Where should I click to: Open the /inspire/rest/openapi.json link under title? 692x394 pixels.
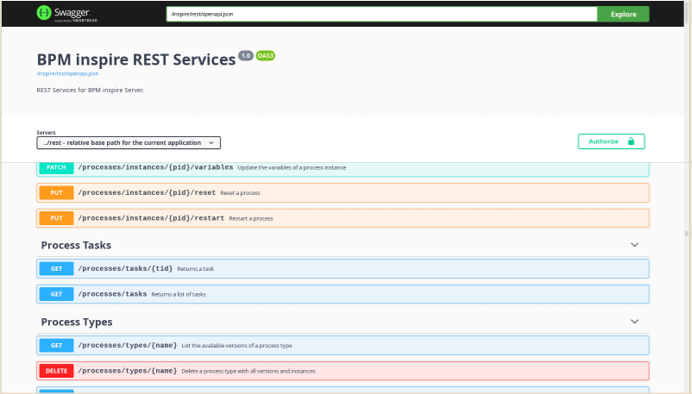point(68,74)
